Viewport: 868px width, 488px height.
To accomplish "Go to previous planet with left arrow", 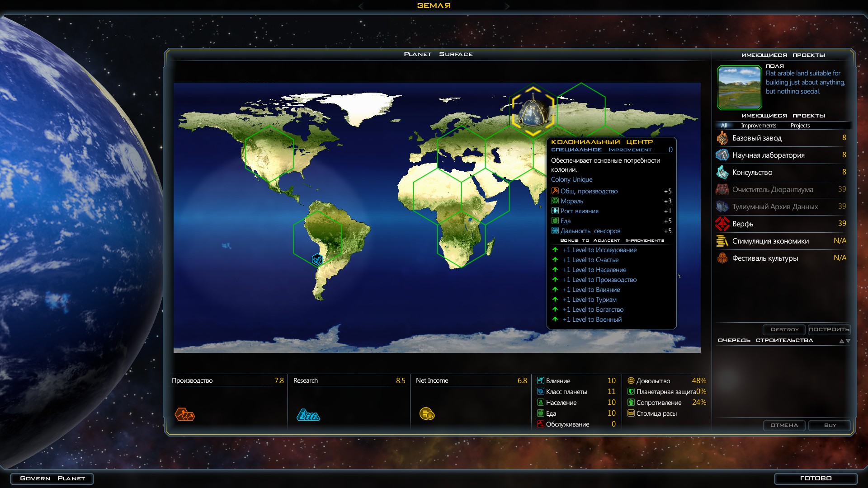I will pos(361,6).
